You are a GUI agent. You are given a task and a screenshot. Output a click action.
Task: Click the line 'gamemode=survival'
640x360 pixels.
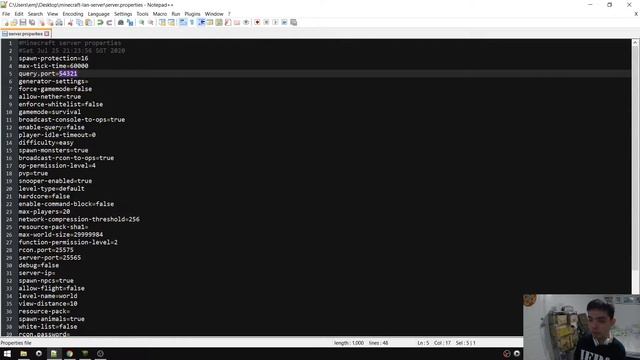[x=50, y=112]
